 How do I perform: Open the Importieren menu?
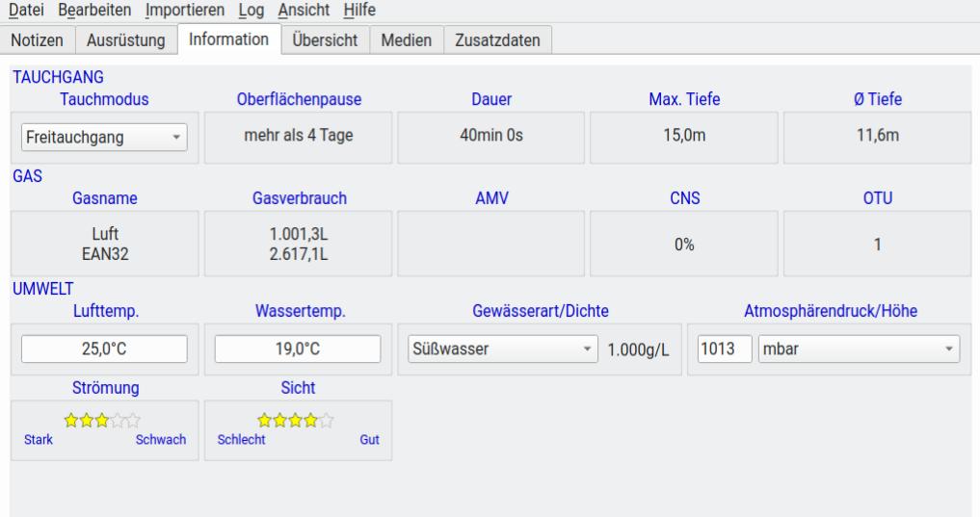pyautogui.click(x=184, y=10)
